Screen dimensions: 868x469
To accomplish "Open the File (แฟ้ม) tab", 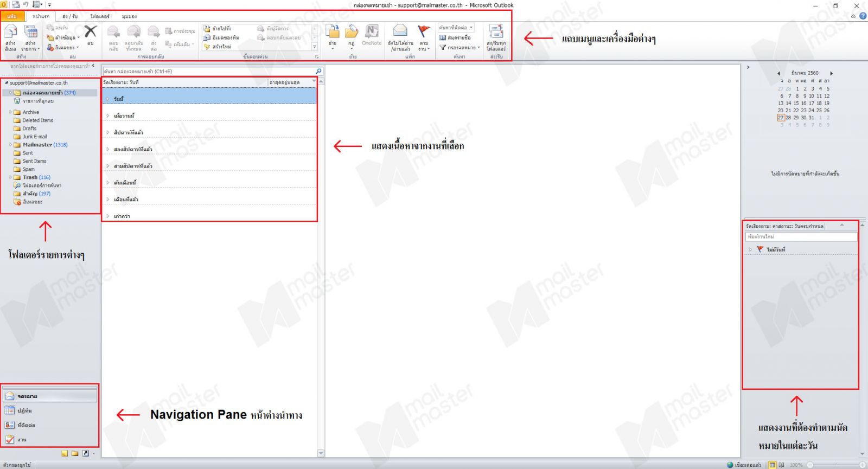I will 12,16.
